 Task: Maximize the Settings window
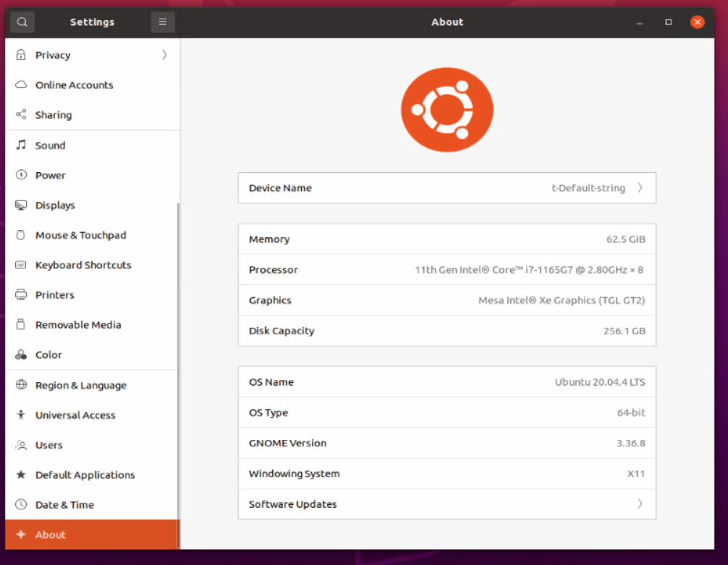coord(668,22)
